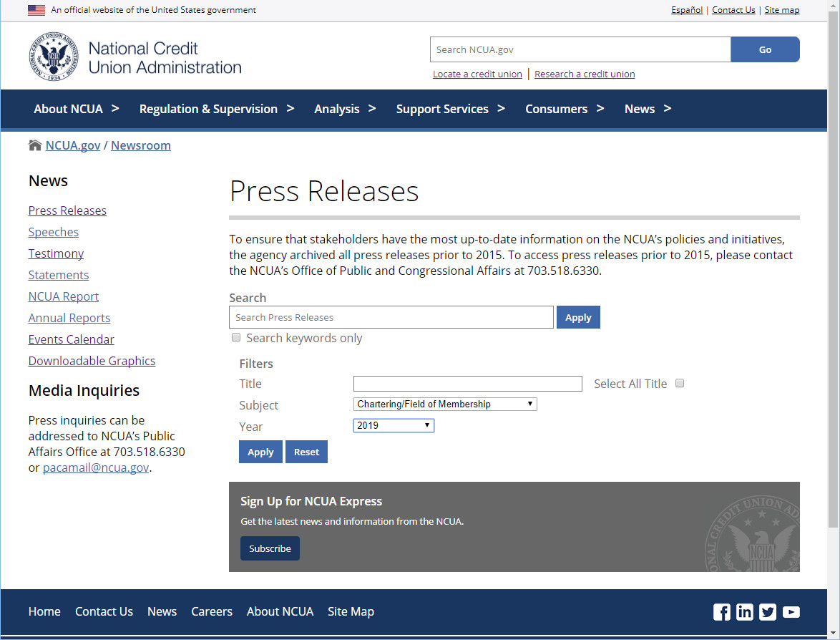Open Home in the footer
This screenshot has height=640, width=840.
(x=44, y=611)
